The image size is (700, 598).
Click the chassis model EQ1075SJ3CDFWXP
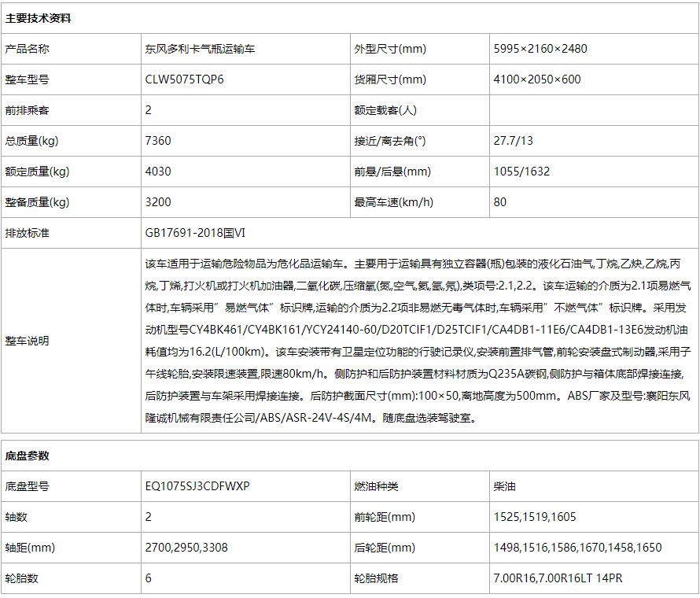click(197, 486)
